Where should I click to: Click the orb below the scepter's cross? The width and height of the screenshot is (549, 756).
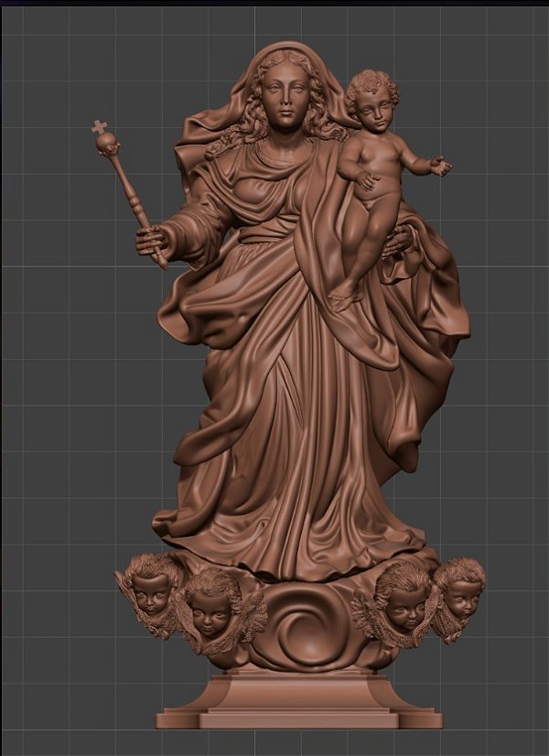tap(106, 143)
